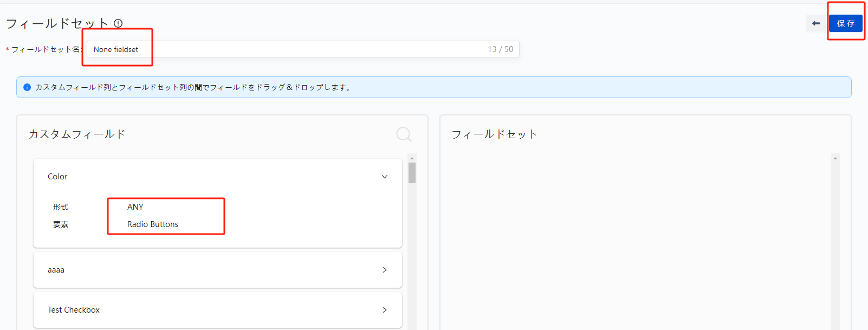Click the back arrow button
The width and height of the screenshot is (868, 330).
(x=815, y=23)
